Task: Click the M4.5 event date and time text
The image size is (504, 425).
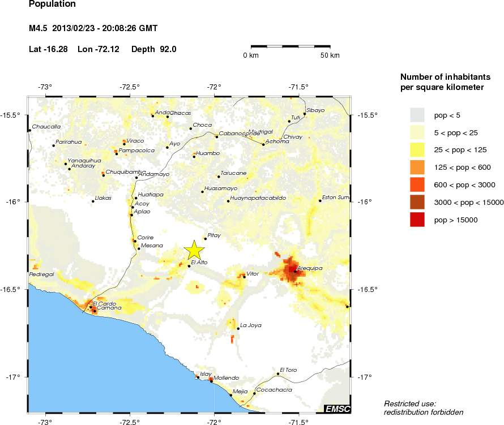Action: click(x=93, y=28)
